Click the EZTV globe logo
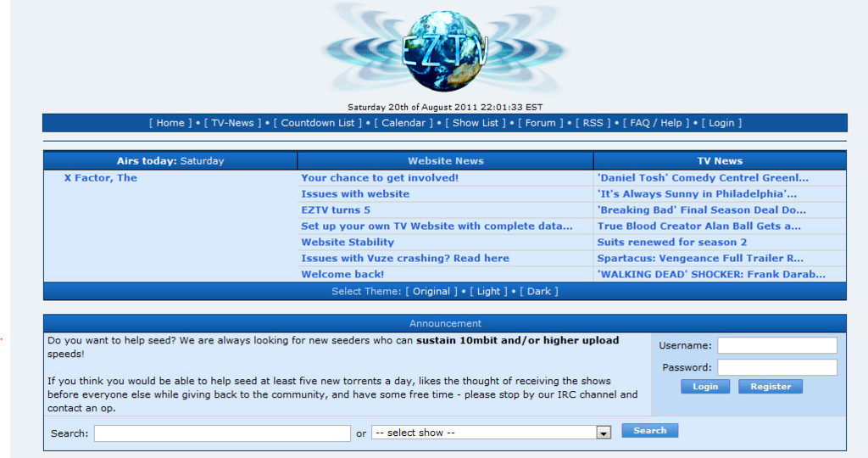This screenshot has height=458, width=868. pos(446,50)
